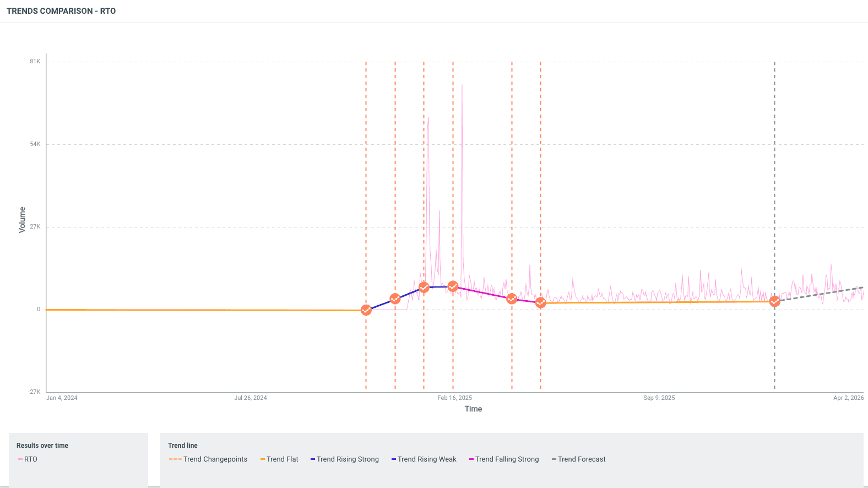Viewport: 868px width, 488px height.
Task: Click the pink RTO legend color swatch
Action: 20,459
